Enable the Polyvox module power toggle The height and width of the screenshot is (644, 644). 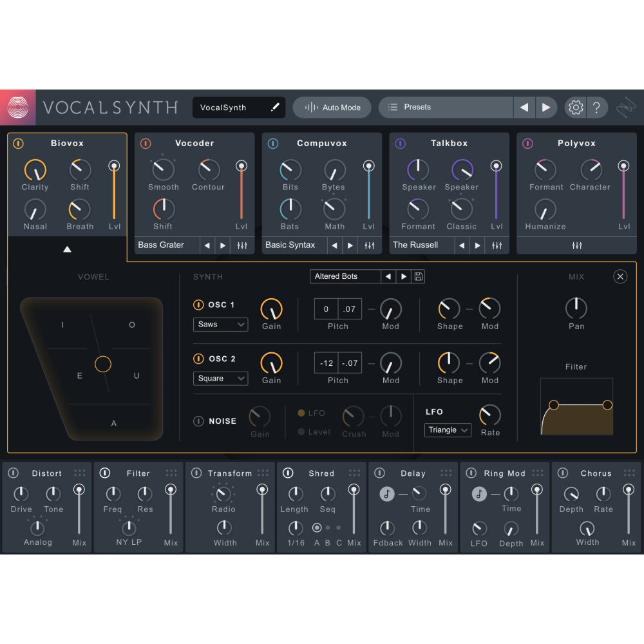(528, 143)
